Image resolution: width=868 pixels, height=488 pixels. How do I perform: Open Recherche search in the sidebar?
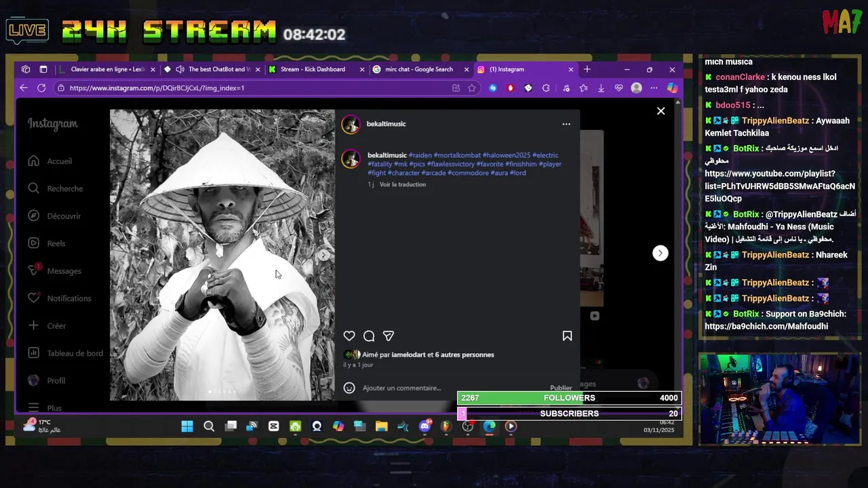pyautogui.click(x=56, y=188)
